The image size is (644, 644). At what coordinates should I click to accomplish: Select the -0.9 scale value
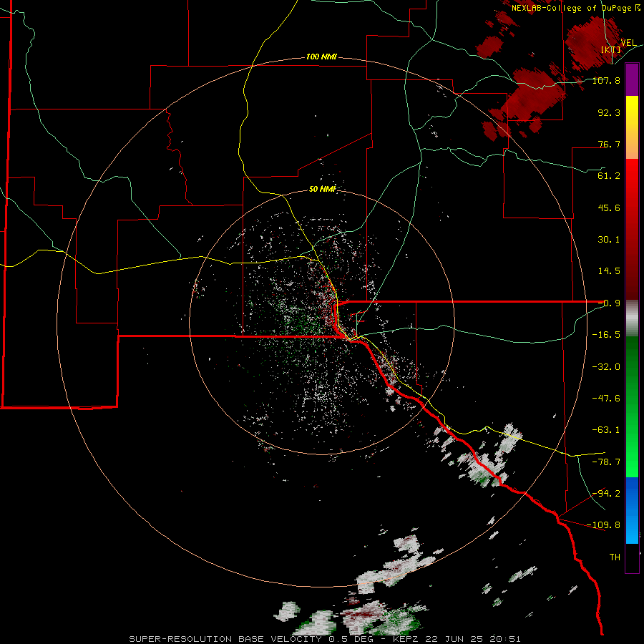click(x=609, y=303)
